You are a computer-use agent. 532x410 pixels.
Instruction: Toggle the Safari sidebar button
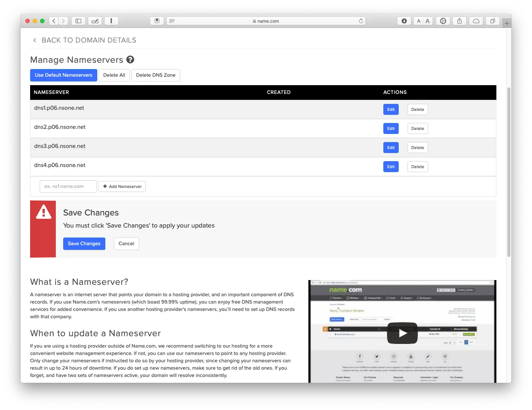(78, 21)
